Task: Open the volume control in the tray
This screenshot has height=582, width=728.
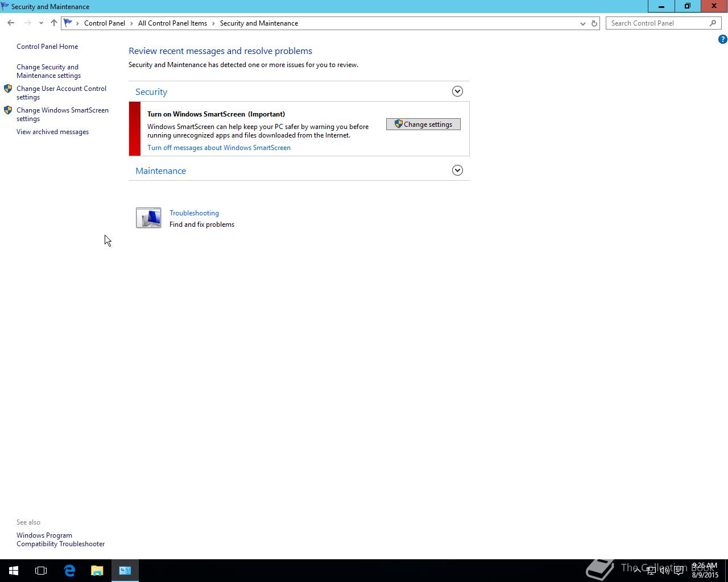Action: [664, 571]
